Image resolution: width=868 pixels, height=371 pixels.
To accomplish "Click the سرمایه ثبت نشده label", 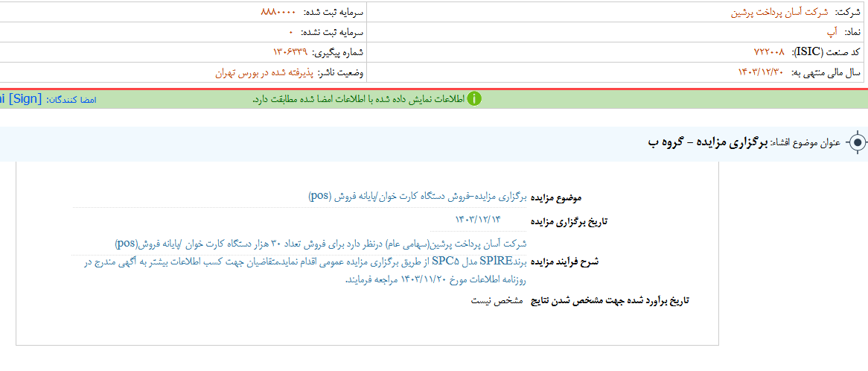I will pos(331,32).
